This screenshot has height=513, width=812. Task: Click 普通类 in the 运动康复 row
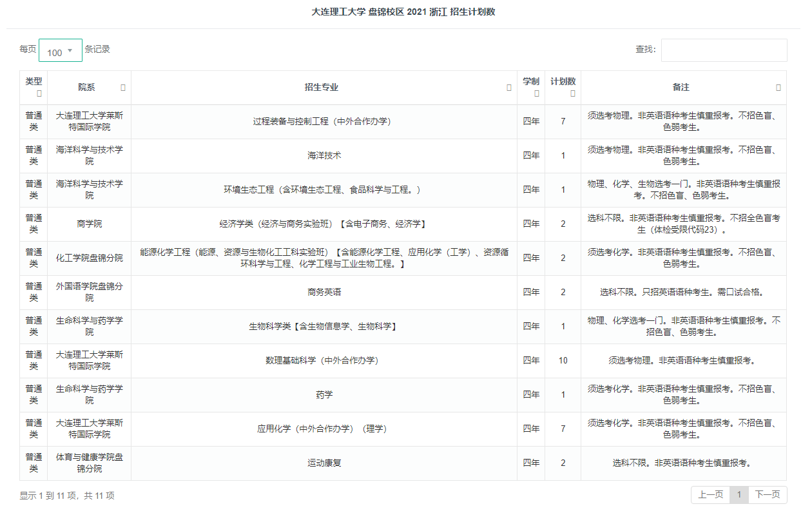tap(34, 463)
